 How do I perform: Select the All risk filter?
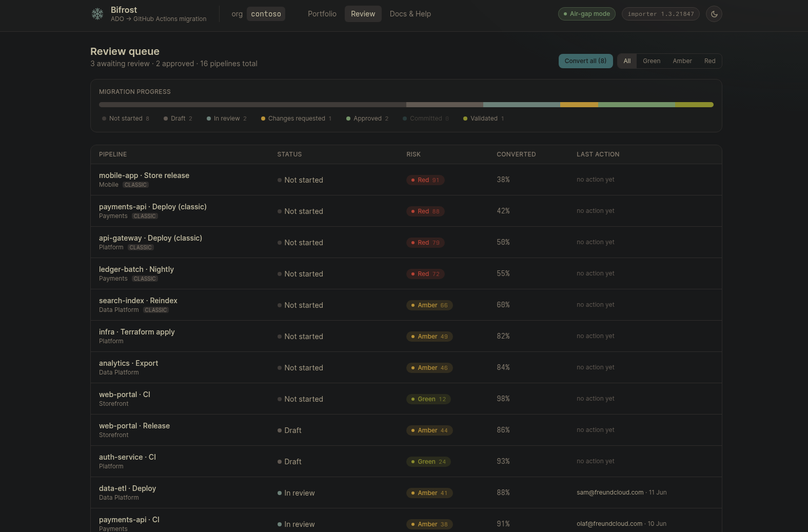[627, 61]
